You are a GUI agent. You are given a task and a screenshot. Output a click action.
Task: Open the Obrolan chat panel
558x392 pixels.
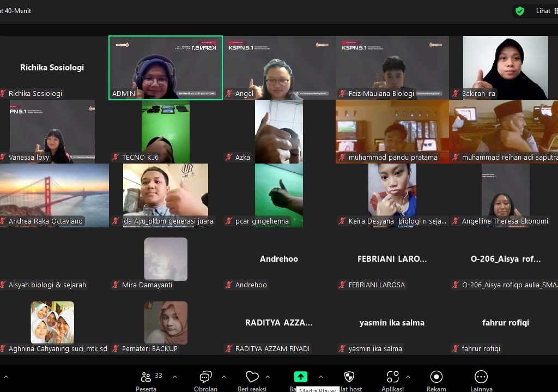coord(205,377)
